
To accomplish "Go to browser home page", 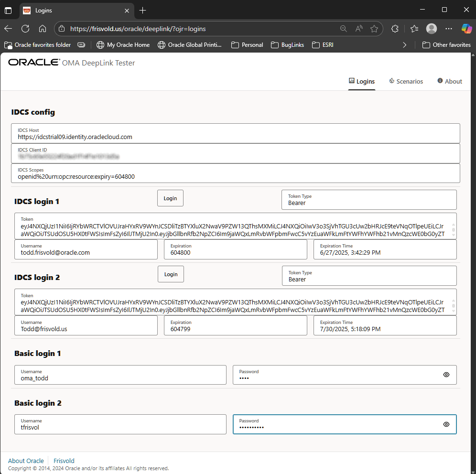I will 43,29.
